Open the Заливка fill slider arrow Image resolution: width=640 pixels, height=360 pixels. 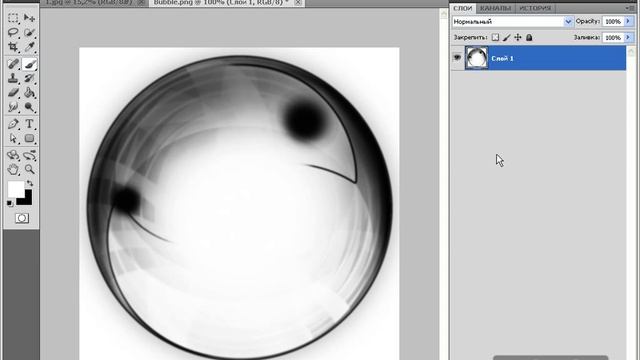[x=628, y=38]
